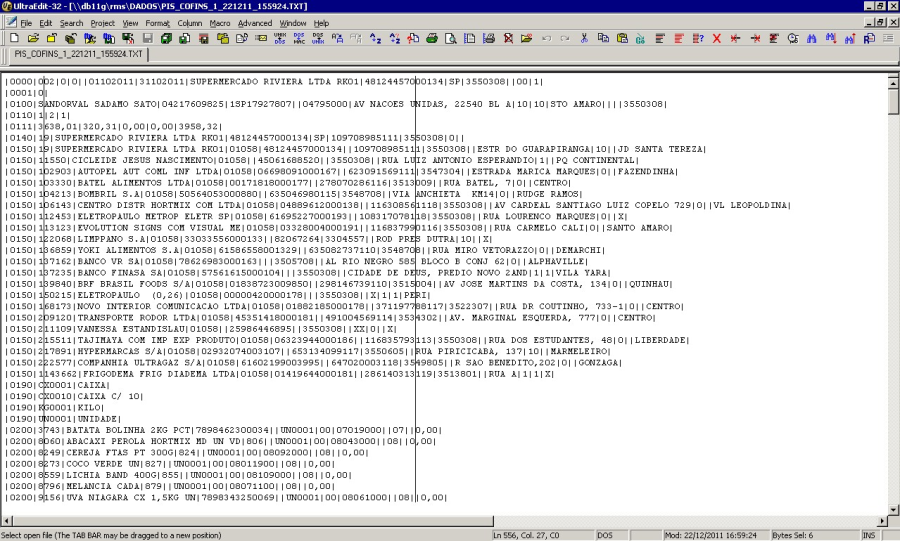The width and height of the screenshot is (900, 541).
Task: Select the PIS_COFINS_1_221211_155924.TXT file tab
Action: (x=79, y=54)
